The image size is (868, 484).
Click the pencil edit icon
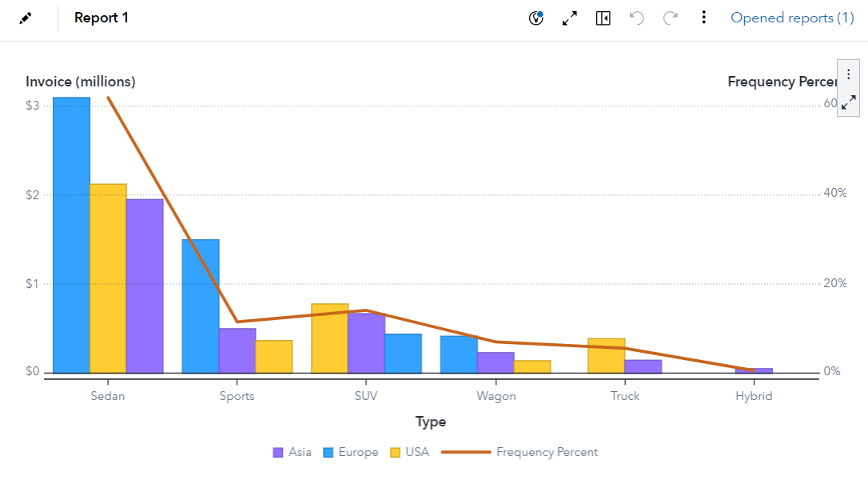[x=26, y=18]
